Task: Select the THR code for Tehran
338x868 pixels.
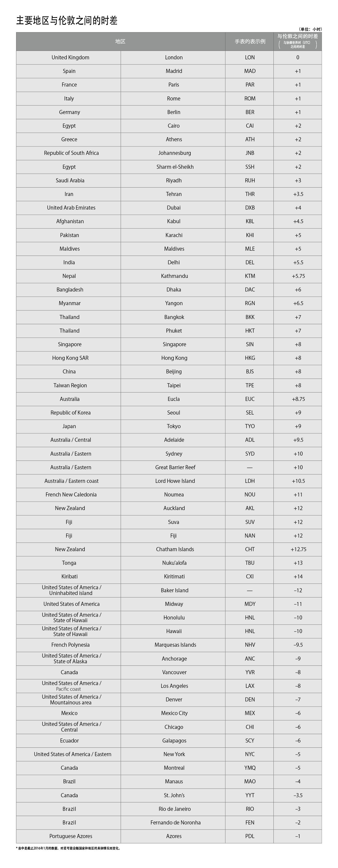Action: [x=250, y=194]
